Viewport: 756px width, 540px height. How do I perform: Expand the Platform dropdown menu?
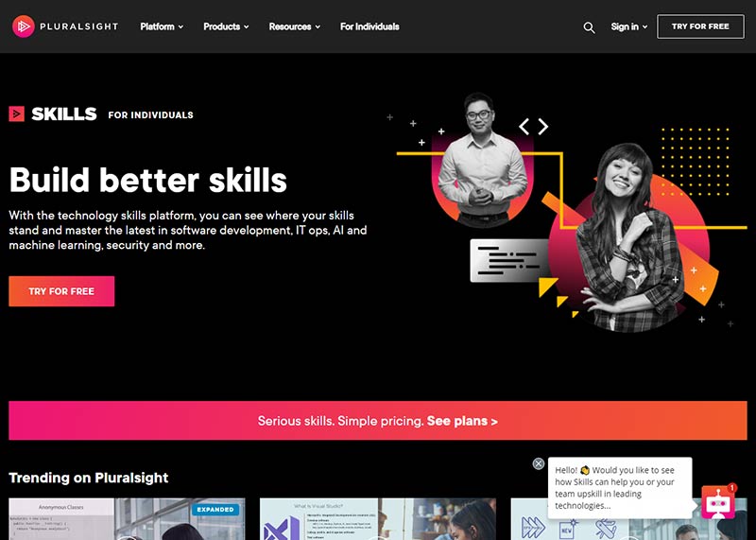click(x=162, y=26)
